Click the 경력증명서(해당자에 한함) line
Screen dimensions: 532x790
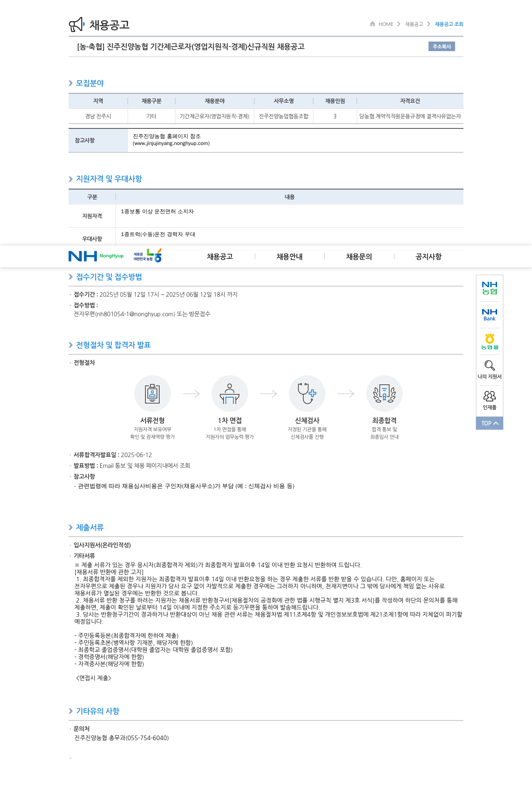[x=109, y=657]
